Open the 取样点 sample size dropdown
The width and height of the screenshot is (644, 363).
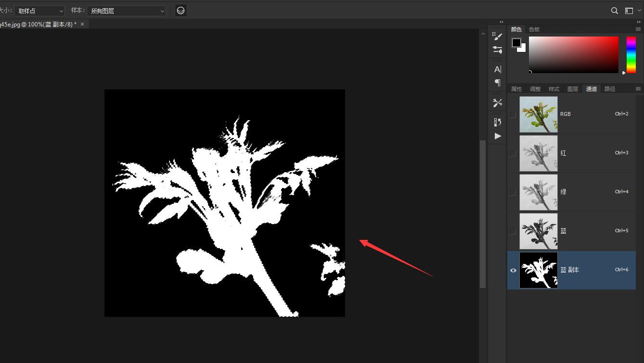click(39, 11)
